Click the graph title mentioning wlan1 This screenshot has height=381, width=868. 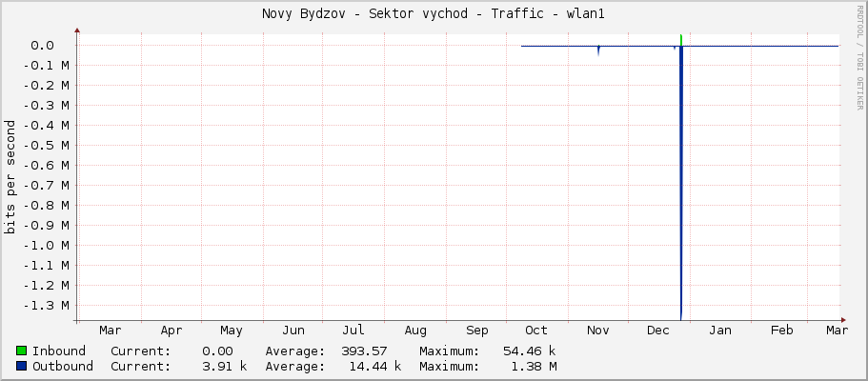(434, 14)
